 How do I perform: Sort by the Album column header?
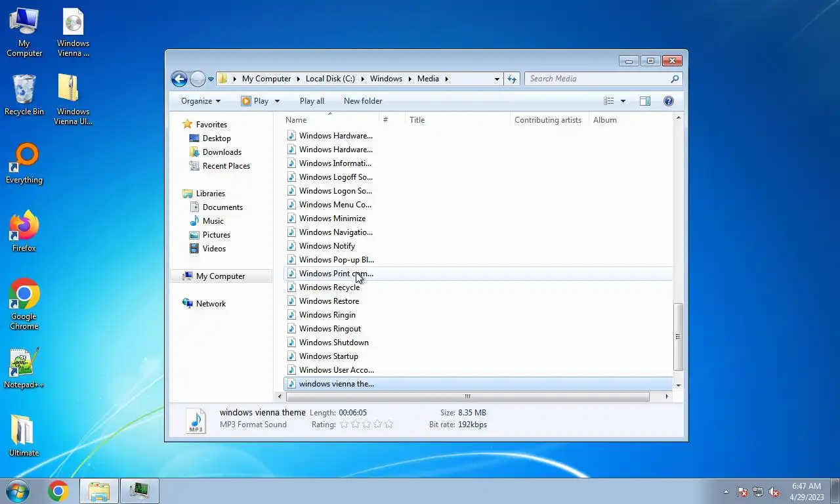point(630,120)
